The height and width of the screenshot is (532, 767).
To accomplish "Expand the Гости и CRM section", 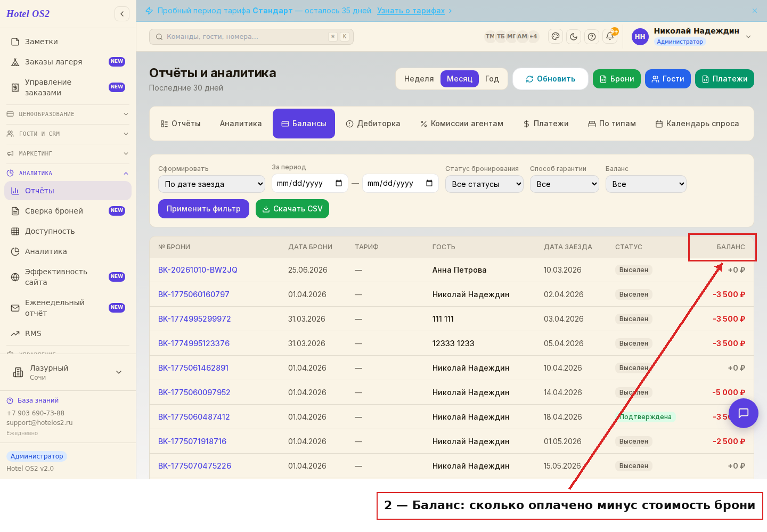I will 68,134.
